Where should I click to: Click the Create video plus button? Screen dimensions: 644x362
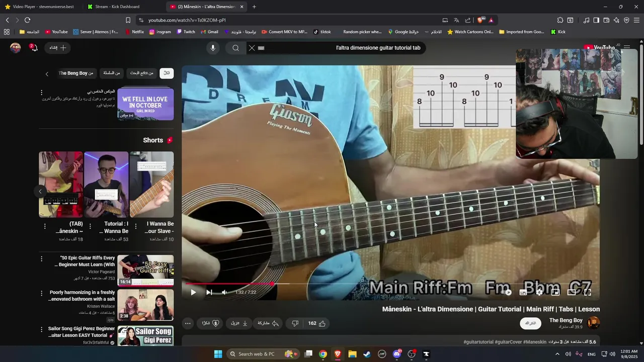pyautogui.click(x=58, y=48)
